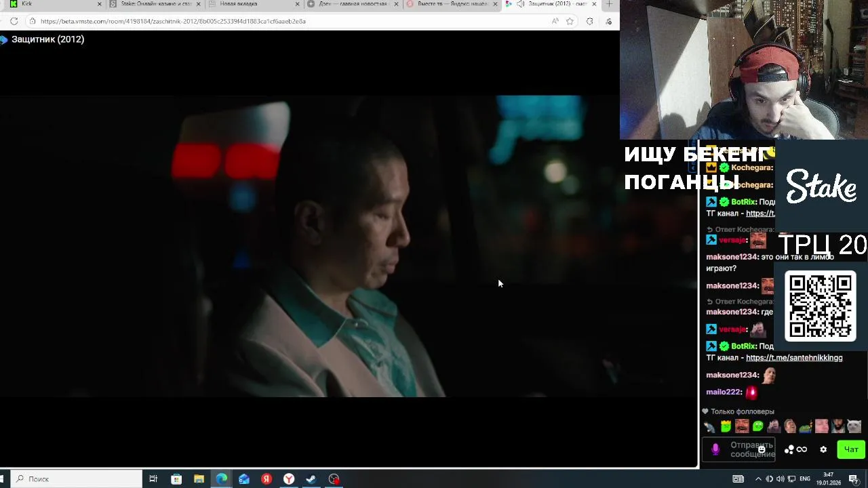Image resolution: width=868 pixels, height=488 pixels.
Task: Open Steam from the taskbar
Action: [x=311, y=479]
